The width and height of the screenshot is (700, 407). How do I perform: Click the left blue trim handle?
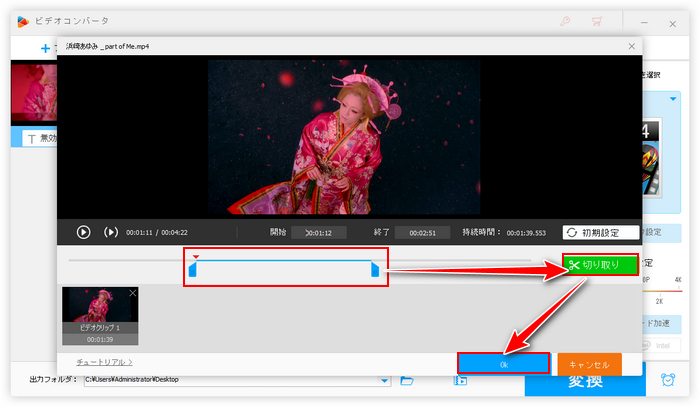(x=193, y=270)
